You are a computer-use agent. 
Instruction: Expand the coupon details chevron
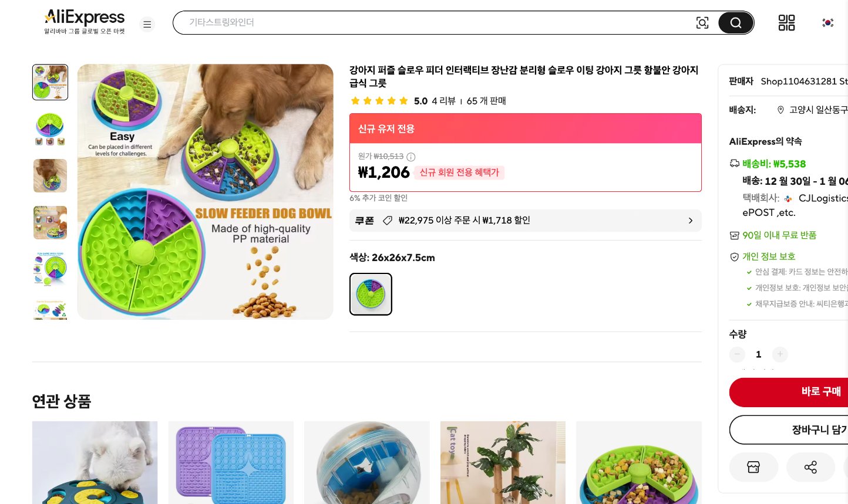pos(691,221)
